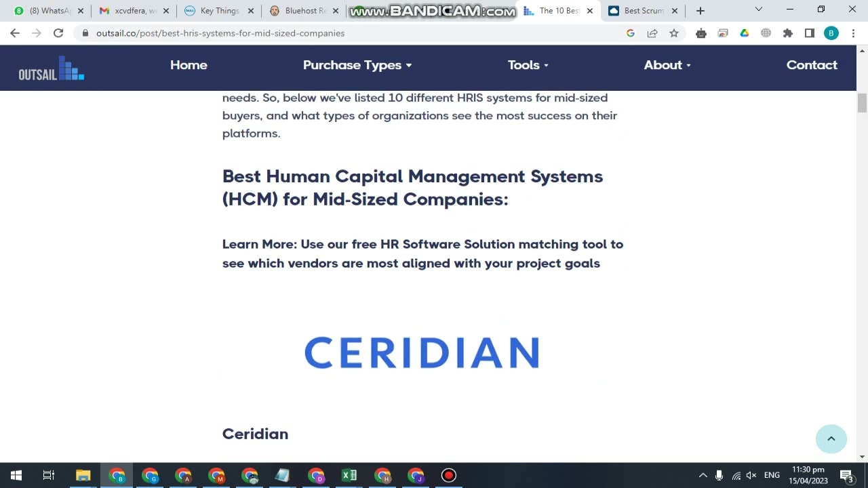Switch to the Gmail xcvdfera tab

coord(132,11)
